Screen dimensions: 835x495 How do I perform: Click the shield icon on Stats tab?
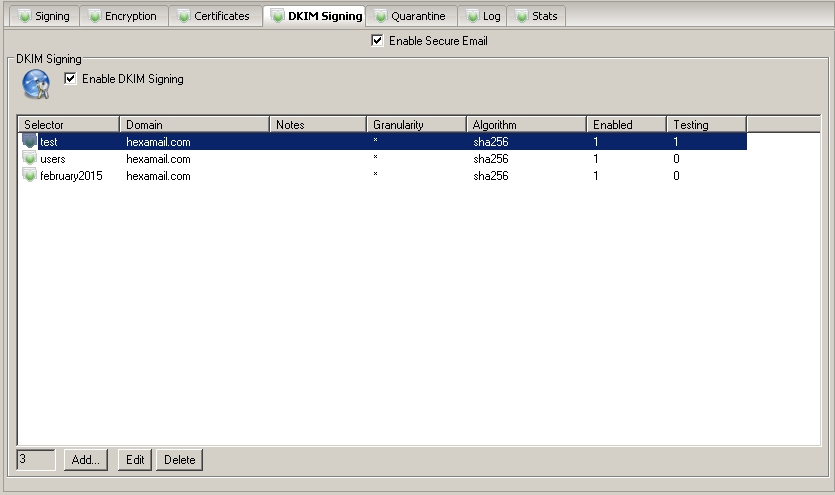tap(521, 17)
